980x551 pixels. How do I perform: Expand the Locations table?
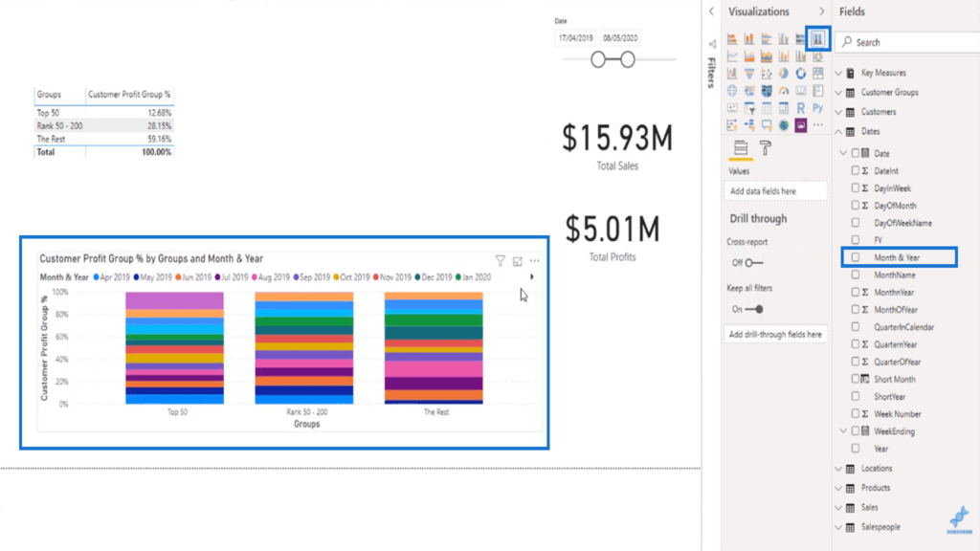(838, 469)
